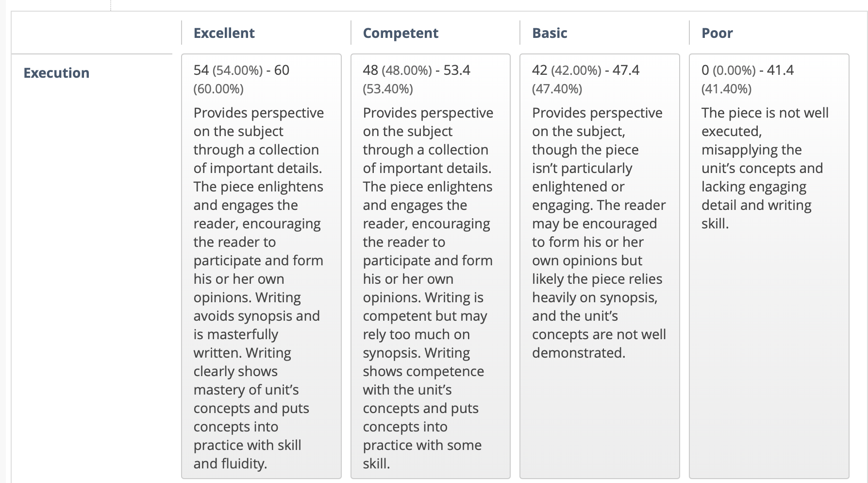Click the (41.40%) percentage under Poor

726,89
